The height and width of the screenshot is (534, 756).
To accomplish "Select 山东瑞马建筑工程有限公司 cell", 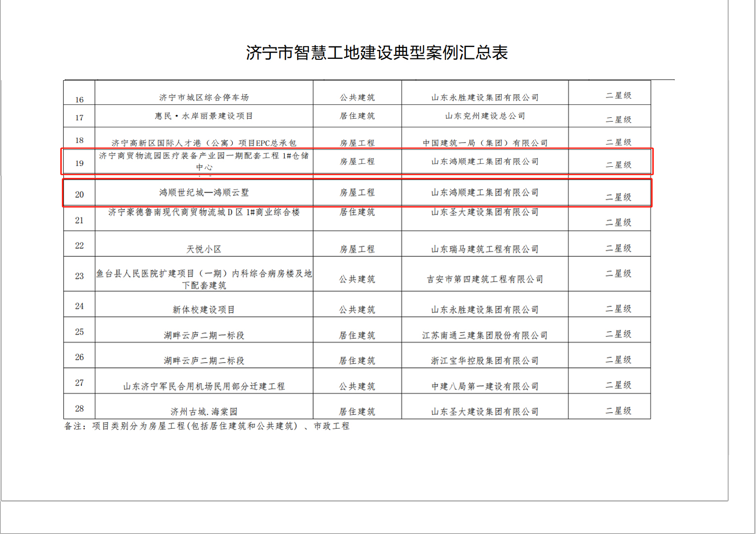I will click(485, 249).
